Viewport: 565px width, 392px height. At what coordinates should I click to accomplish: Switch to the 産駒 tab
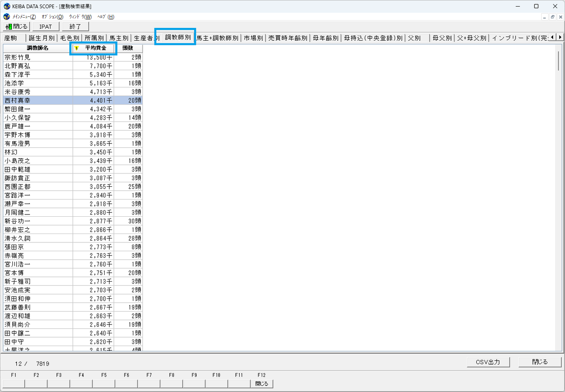pyautogui.click(x=14, y=38)
